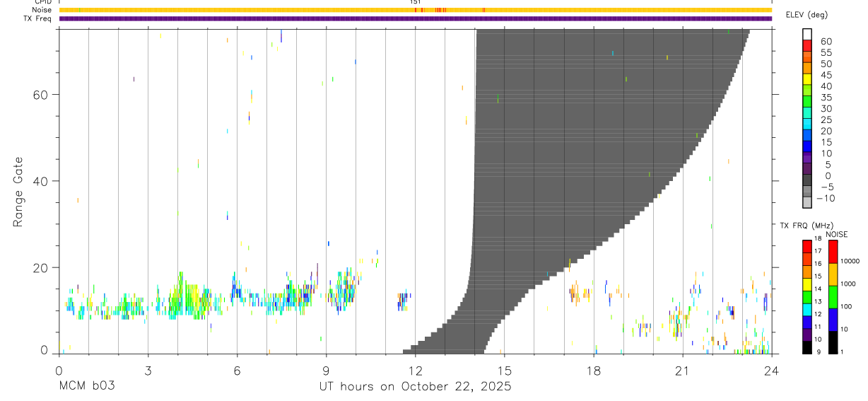The height and width of the screenshot is (401, 868).
Task: Click the '151' CPID value
Action: coord(415,2)
